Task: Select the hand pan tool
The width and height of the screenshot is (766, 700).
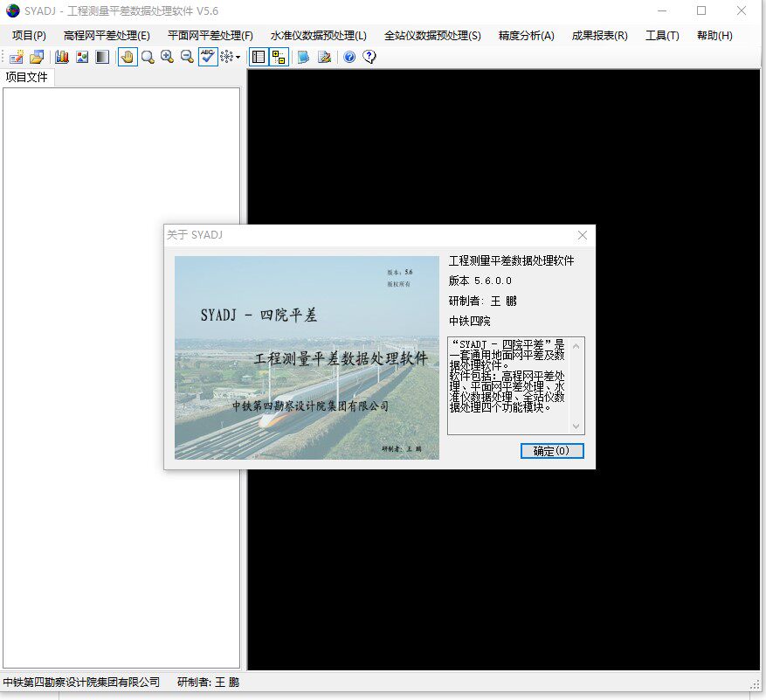Action: [128, 57]
